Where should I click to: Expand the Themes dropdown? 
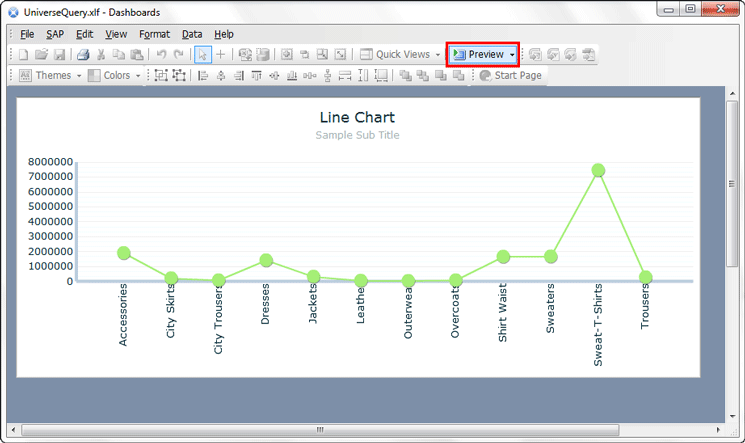point(52,75)
